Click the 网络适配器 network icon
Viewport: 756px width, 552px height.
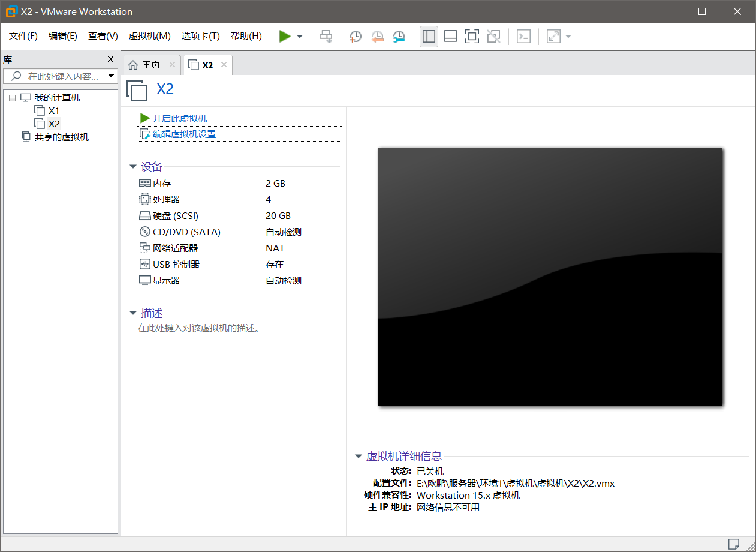pos(144,248)
